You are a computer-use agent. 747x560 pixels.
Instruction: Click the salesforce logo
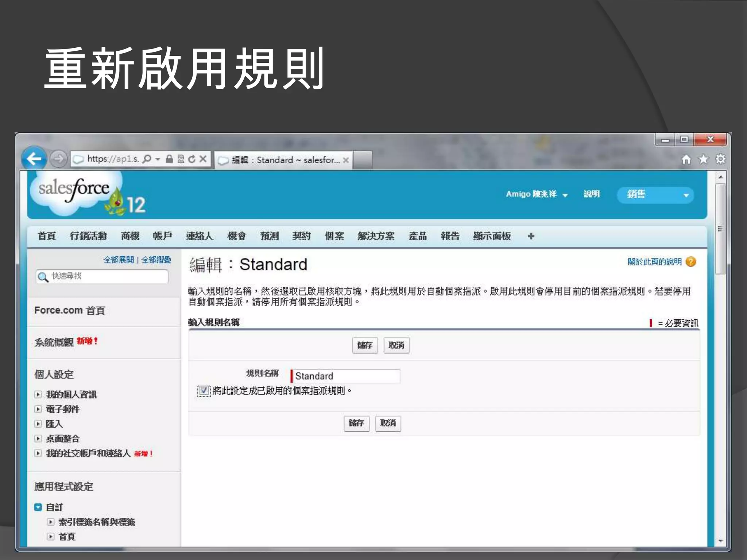point(75,194)
